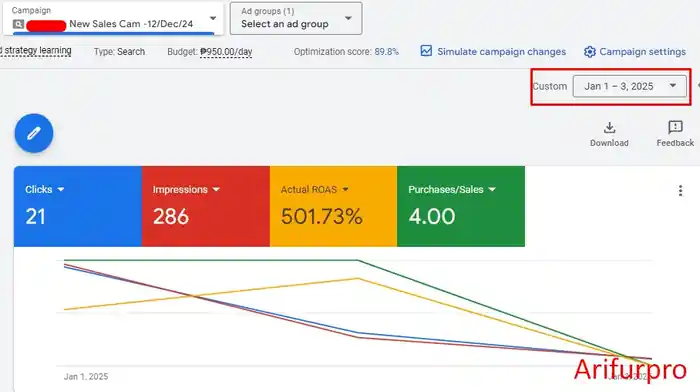Click the 286 impressions value
This screenshot has height=392, width=700.
click(171, 217)
